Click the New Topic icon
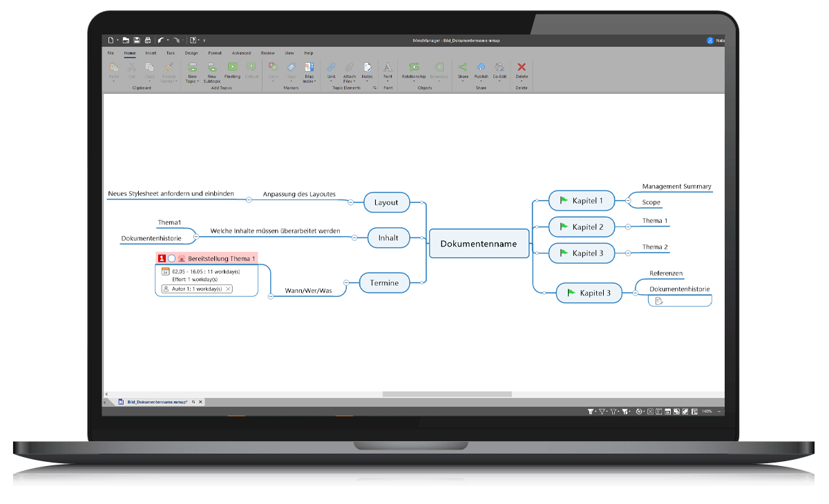The height and width of the screenshot is (504, 829). point(192,67)
